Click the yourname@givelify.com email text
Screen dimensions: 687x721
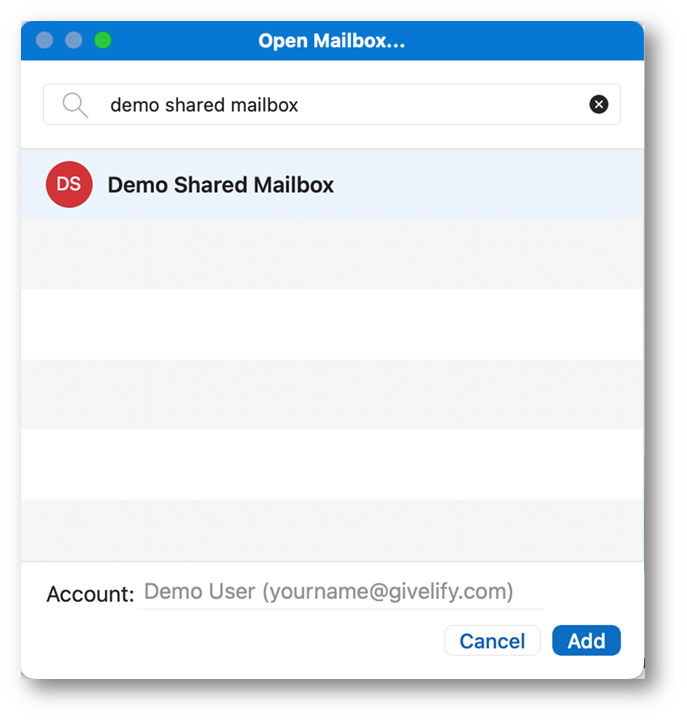pos(388,591)
